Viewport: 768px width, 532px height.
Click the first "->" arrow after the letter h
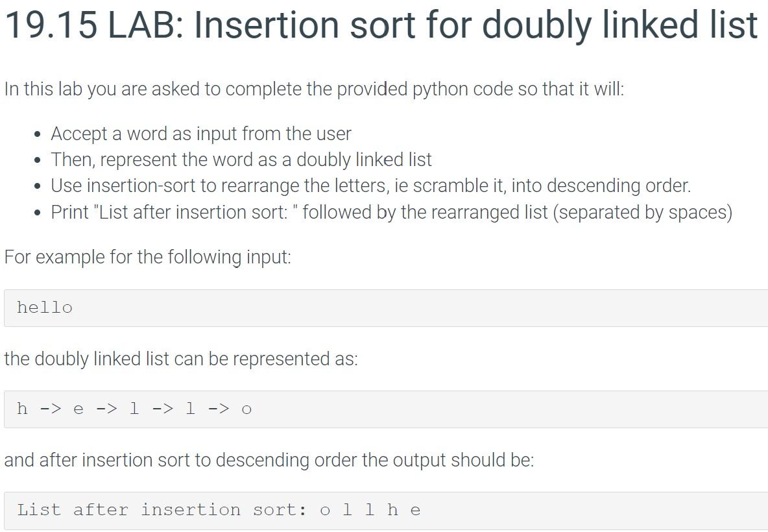point(50,409)
